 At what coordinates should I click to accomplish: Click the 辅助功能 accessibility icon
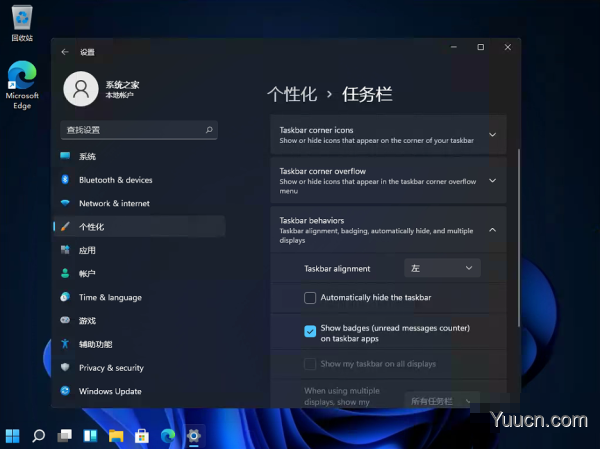coord(65,344)
